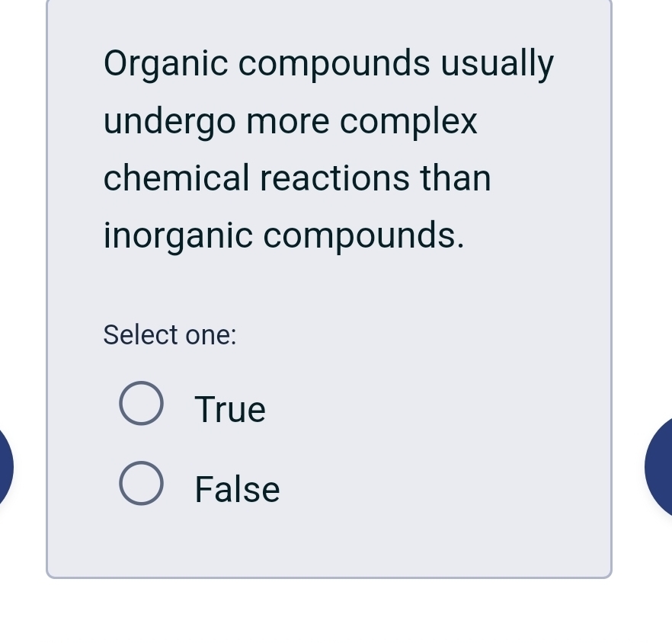
Task: Click inside the question card
Action: tap(328, 290)
